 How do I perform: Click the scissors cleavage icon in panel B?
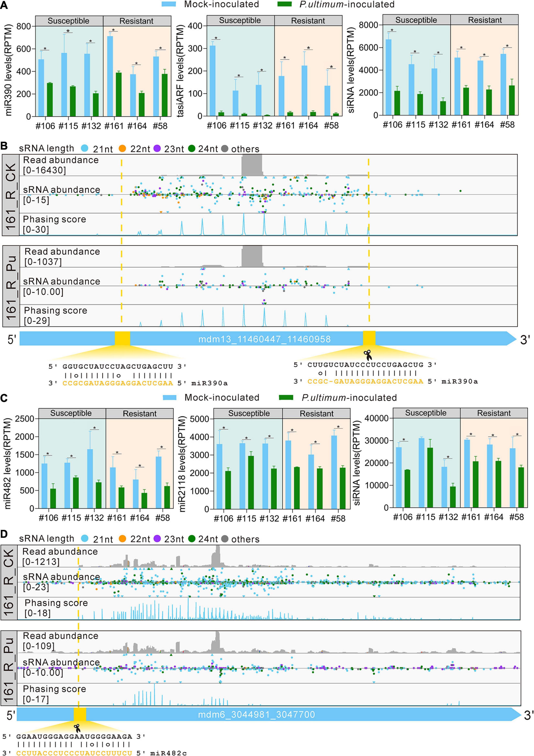368,355
